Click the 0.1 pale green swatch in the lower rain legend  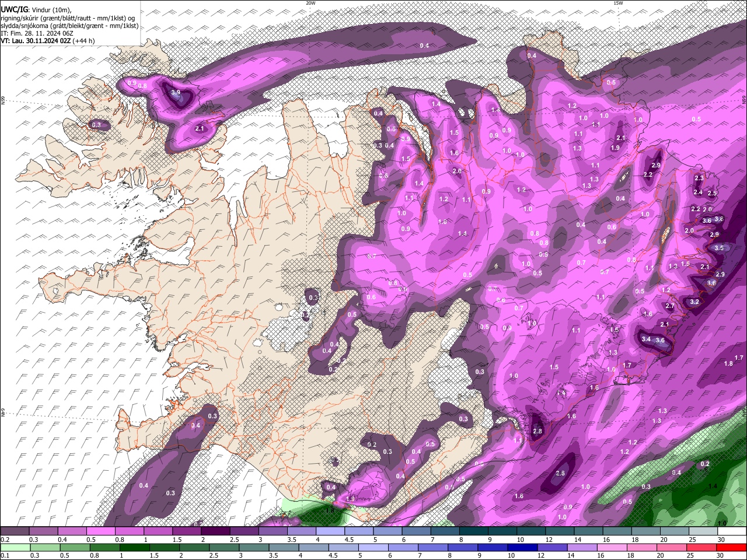(15, 548)
